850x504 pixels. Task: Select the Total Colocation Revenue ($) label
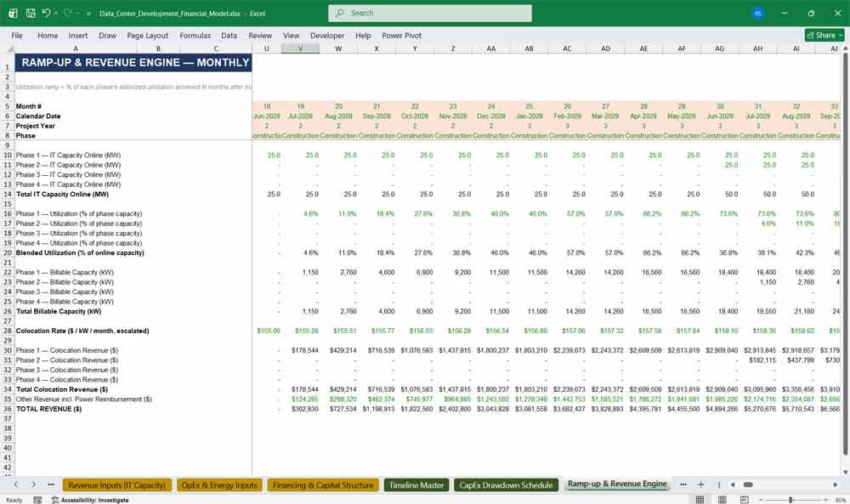[x=62, y=389]
